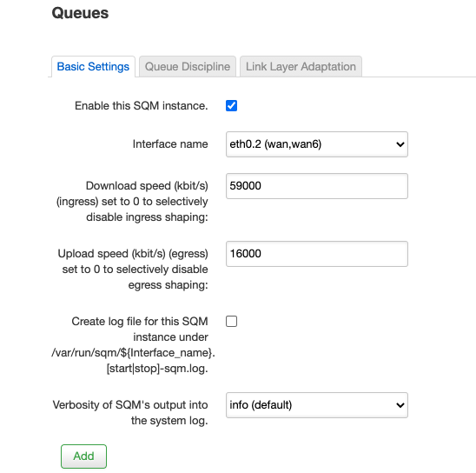Image resolution: width=476 pixels, height=473 pixels.
Task: Uncheck the Enable this SQM instance checkbox
Action: coord(231,106)
